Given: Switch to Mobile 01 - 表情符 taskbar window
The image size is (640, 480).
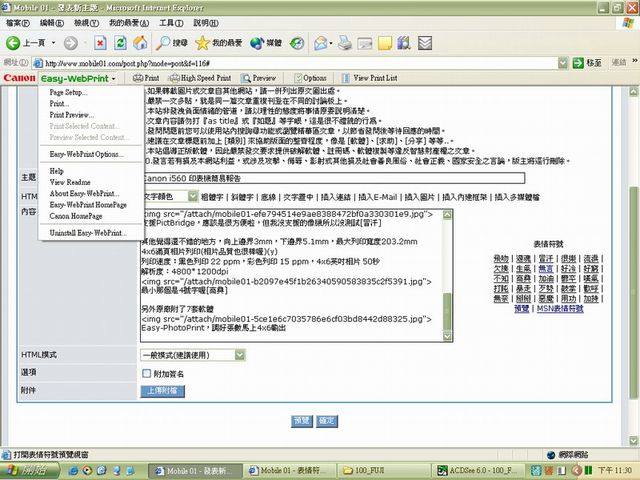Looking at the screenshot, I should click(x=291, y=470).
